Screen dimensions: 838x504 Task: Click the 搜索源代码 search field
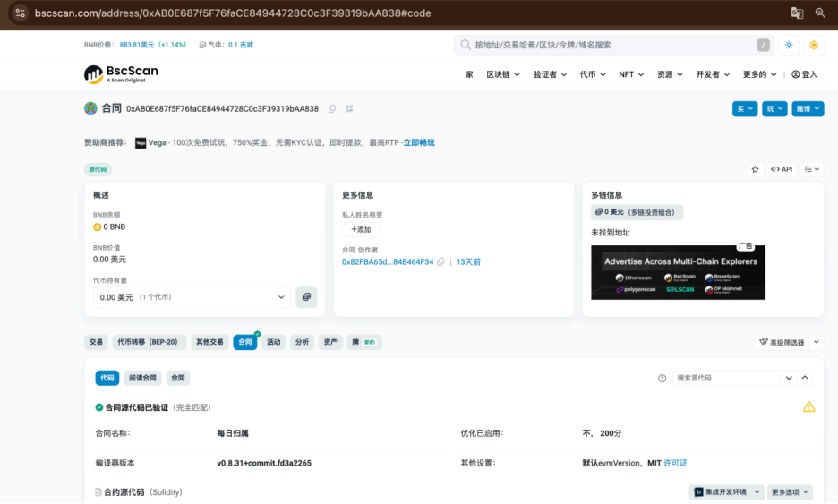[x=726, y=379]
